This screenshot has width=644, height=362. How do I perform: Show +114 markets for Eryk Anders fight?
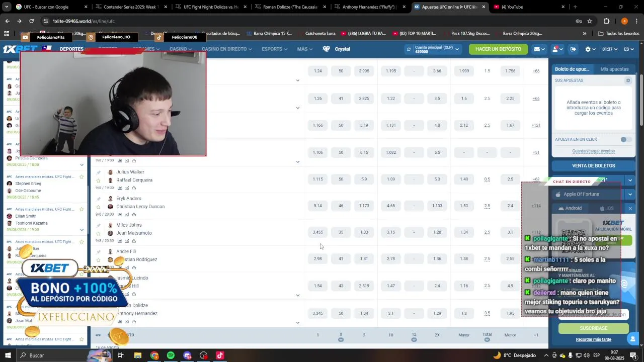pos(536,206)
